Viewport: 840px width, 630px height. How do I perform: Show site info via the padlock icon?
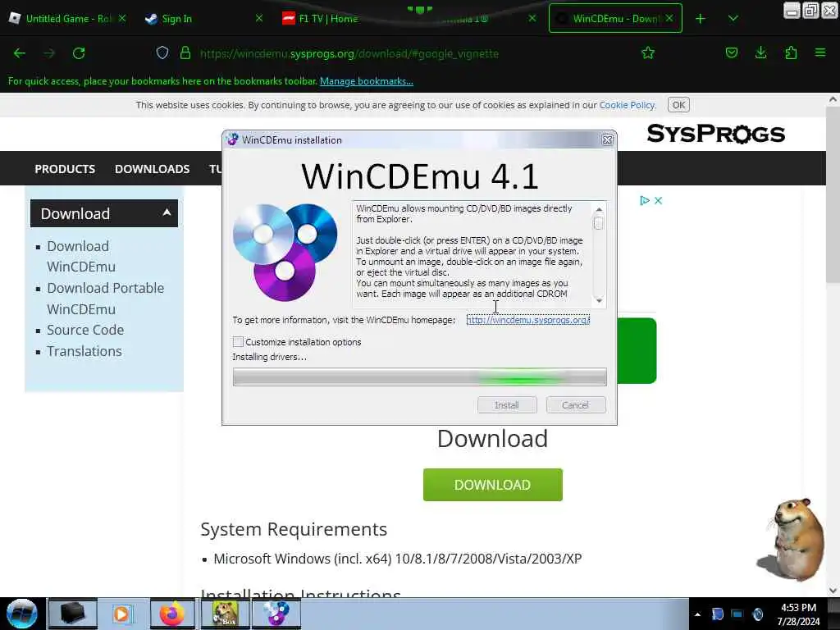pos(185,52)
